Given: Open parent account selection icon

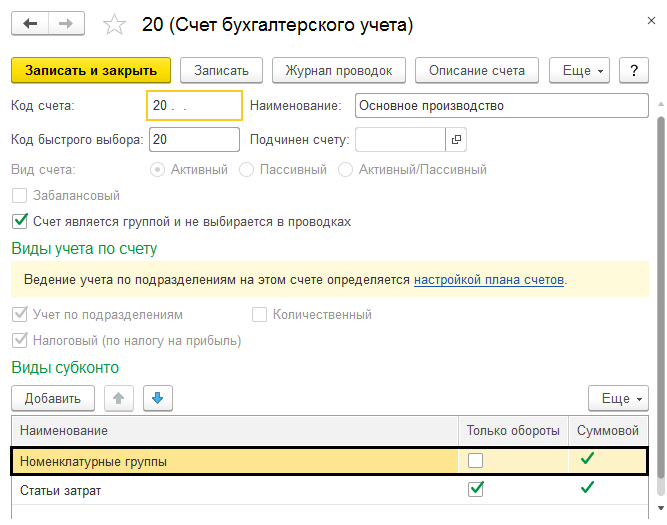Looking at the screenshot, I should 457,139.
